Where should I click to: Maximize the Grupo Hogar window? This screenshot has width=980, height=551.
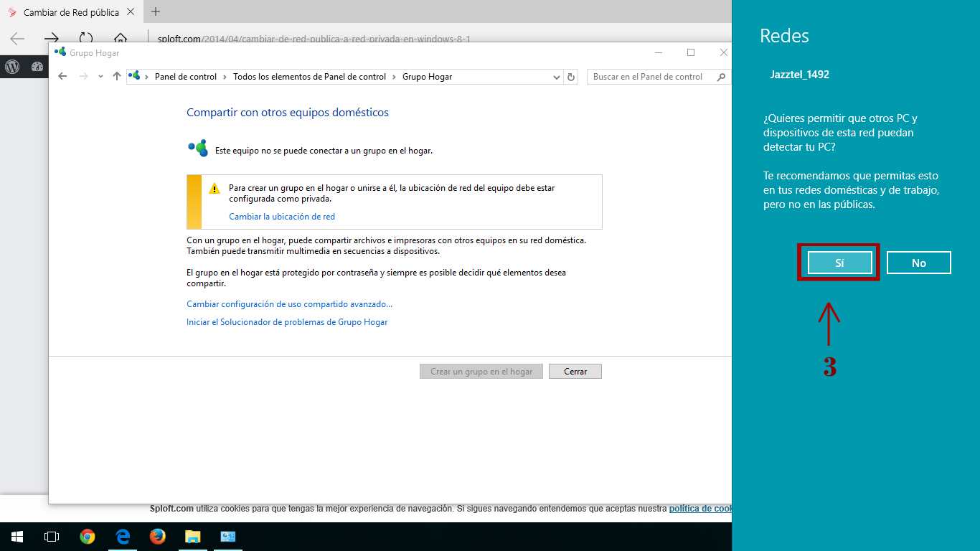(691, 52)
